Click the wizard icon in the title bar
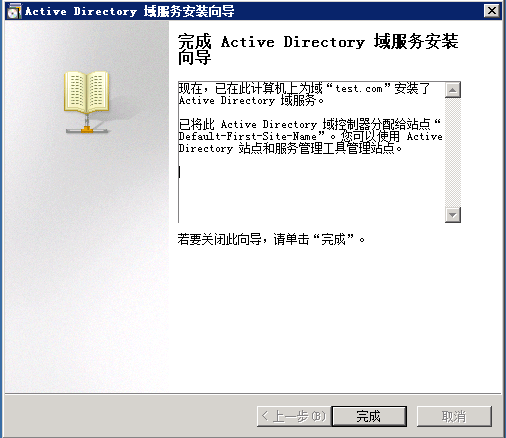506x438 pixels. click(x=13, y=11)
